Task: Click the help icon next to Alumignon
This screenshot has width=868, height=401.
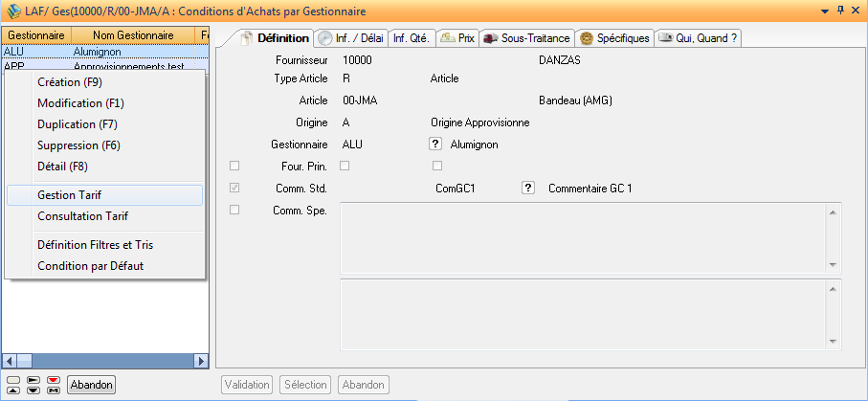Action: click(x=434, y=145)
